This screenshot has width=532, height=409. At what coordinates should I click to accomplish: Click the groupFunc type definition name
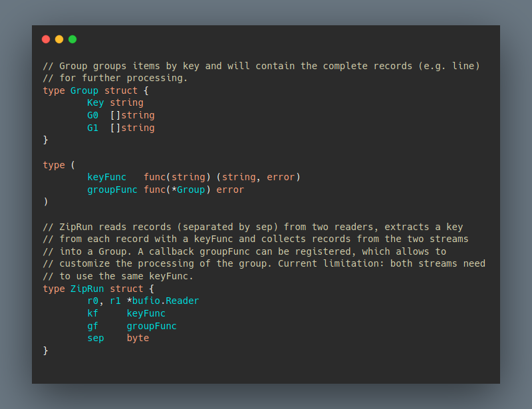coord(112,190)
